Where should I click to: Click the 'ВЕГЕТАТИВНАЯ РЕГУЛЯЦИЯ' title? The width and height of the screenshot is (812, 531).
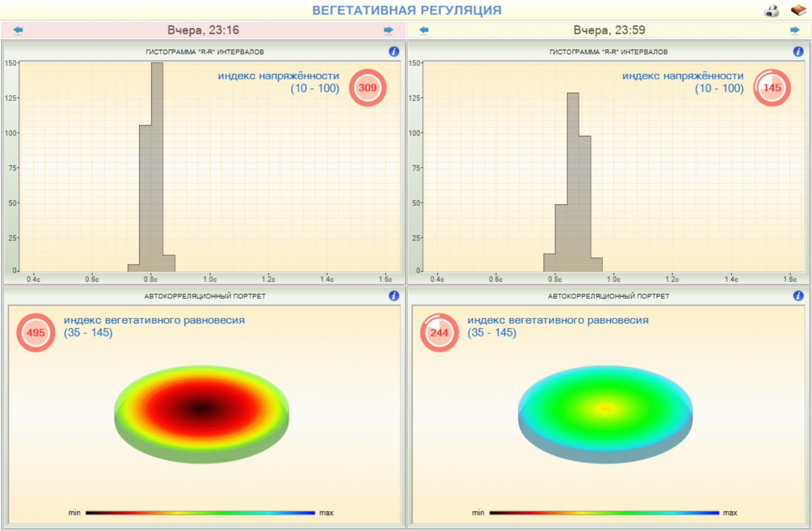pyautogui.click(x=407, y=10)
